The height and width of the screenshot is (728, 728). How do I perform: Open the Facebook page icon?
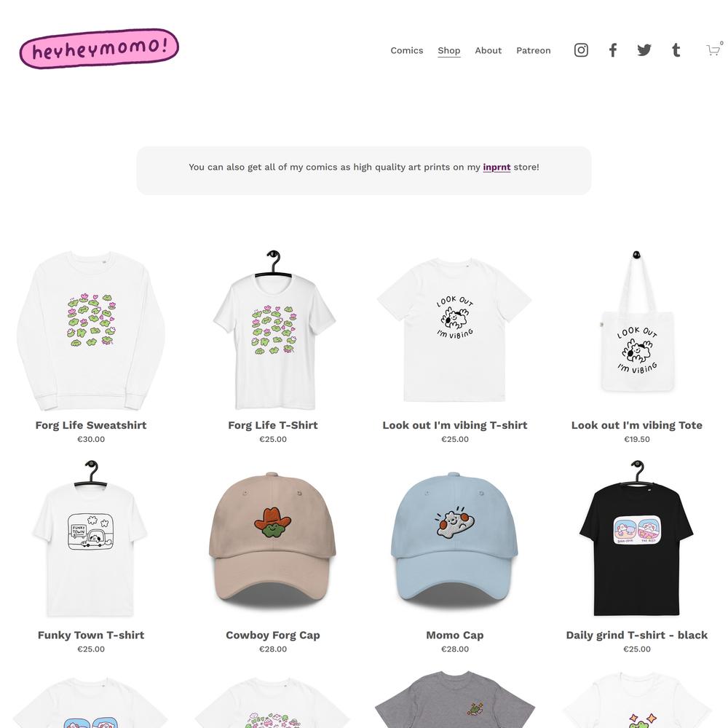tap(613, 50)
